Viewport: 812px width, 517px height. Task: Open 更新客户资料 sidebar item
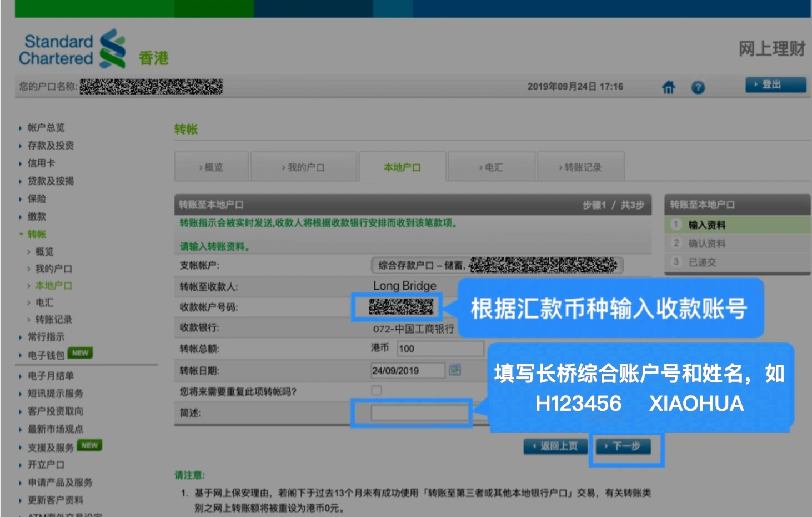(56, 500)
